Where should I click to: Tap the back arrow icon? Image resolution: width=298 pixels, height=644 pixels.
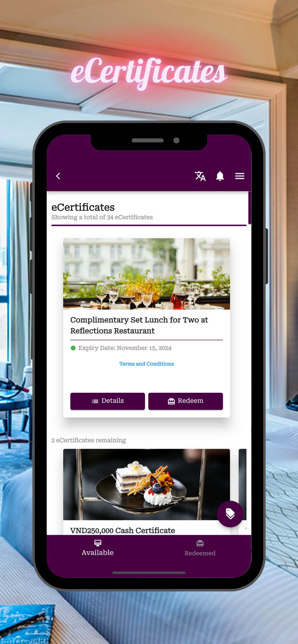click(x=58, y=176)
